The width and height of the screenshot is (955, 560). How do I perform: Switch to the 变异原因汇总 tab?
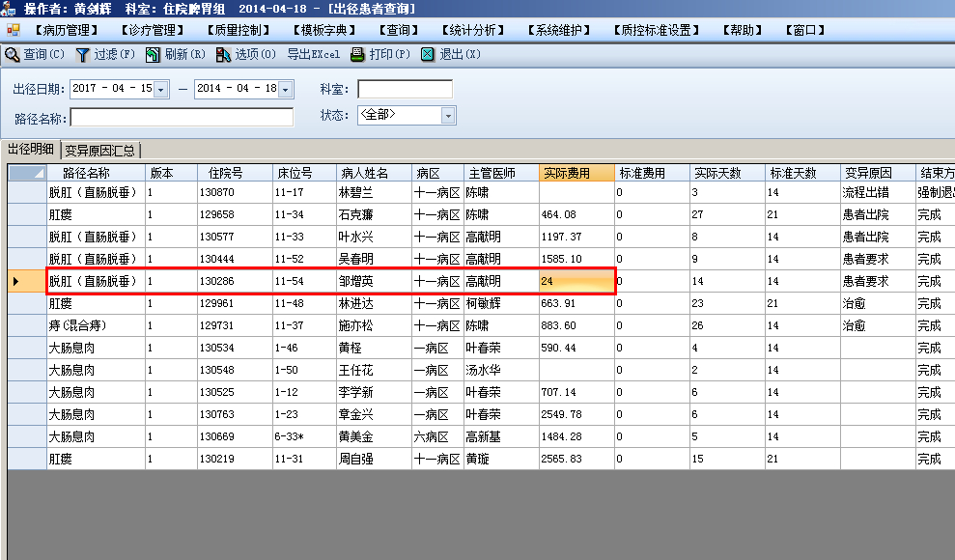(99, 151)
